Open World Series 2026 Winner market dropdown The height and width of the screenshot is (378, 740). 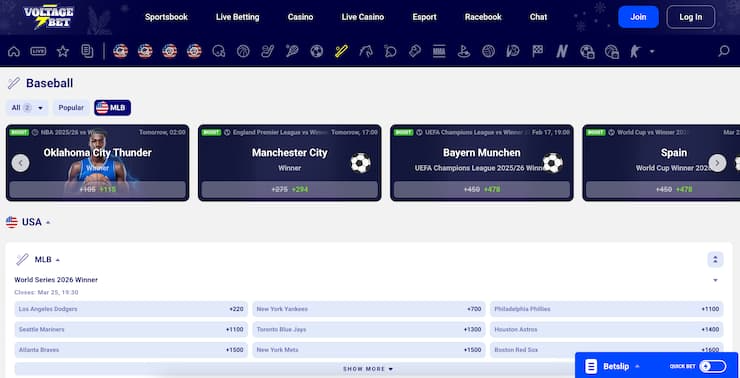715,280
